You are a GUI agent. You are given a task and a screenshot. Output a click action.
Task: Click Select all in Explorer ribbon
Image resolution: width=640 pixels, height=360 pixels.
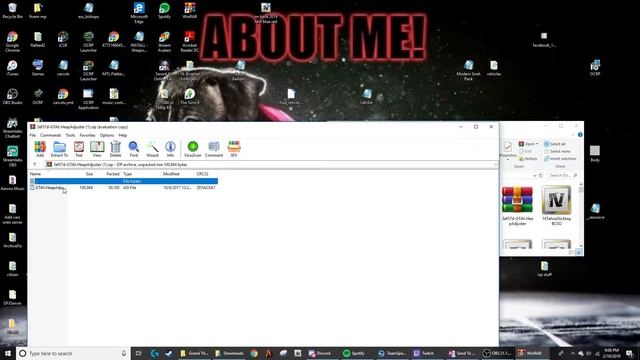(x=555, y=144)
